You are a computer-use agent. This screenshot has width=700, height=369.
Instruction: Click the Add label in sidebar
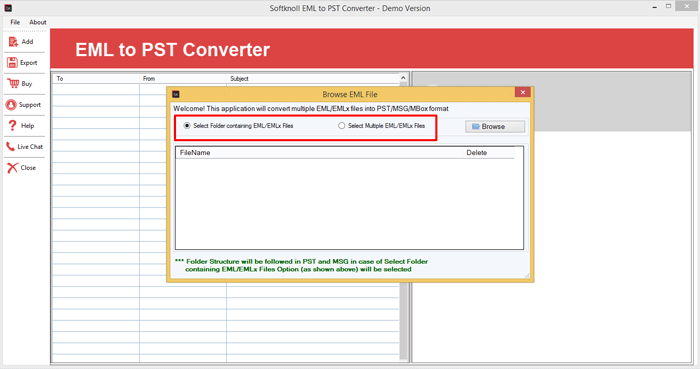[x=28, y=41]
